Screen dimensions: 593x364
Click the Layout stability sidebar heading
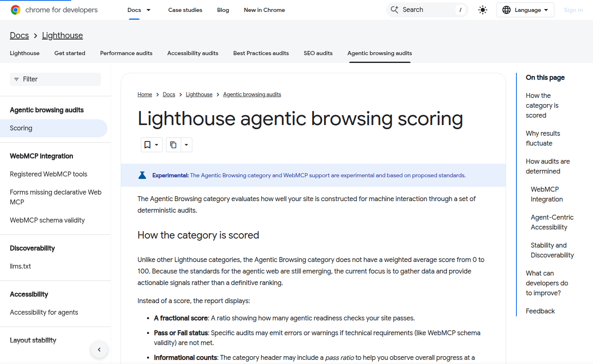(33, 340)
